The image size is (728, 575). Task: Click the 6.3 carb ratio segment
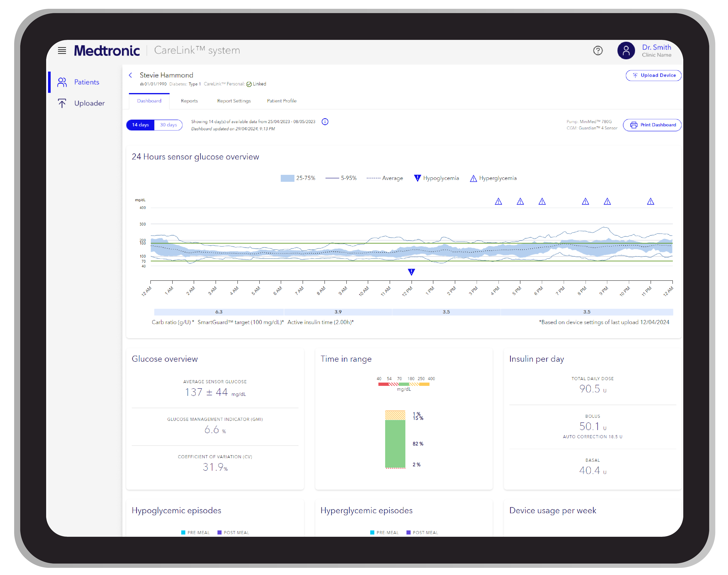(219, 312)
